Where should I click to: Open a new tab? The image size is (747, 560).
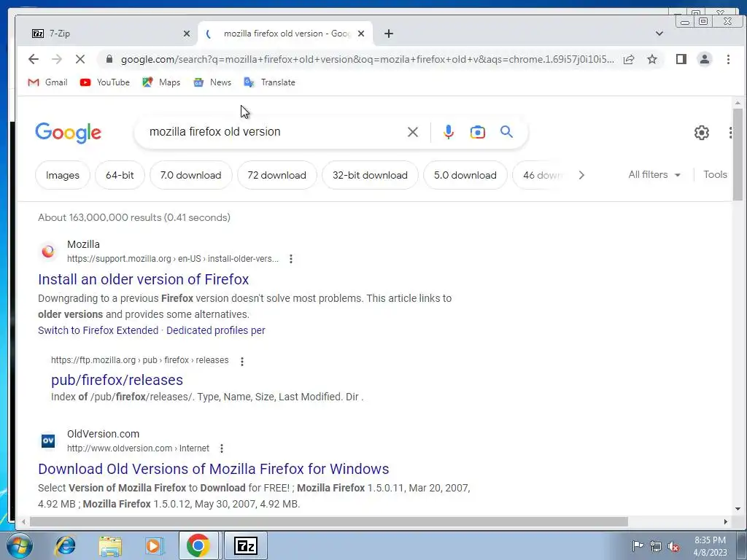(x=389, y=34)
